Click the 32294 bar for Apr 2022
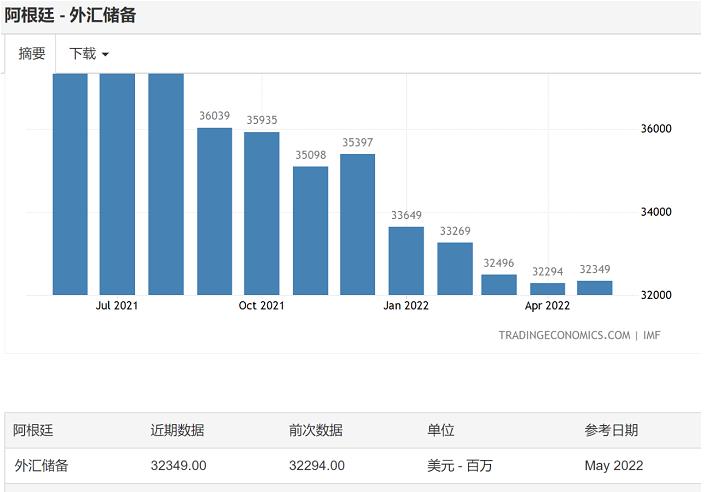The height and width of the screenshot is (492, 709). pos(547,289)
